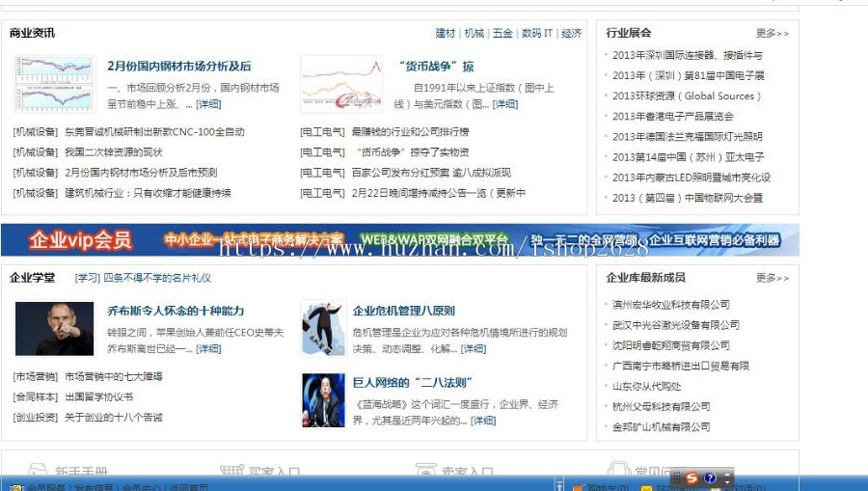Switch to the 建材 news tab
Image resolution: width=868 pixels, height=491 pixels.
coord(445,33)
